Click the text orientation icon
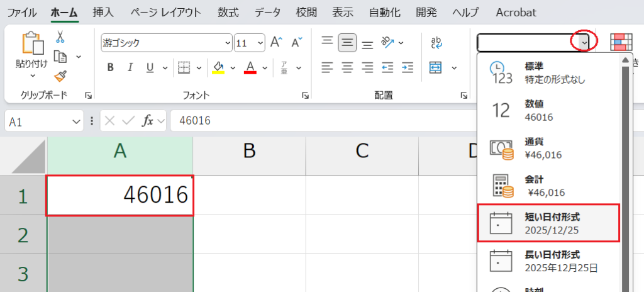This screenshot has height=292, width=644. pos(387,42)
